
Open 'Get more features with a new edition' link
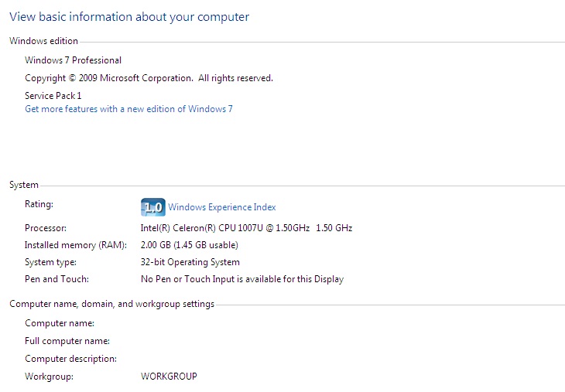(128, 109)
